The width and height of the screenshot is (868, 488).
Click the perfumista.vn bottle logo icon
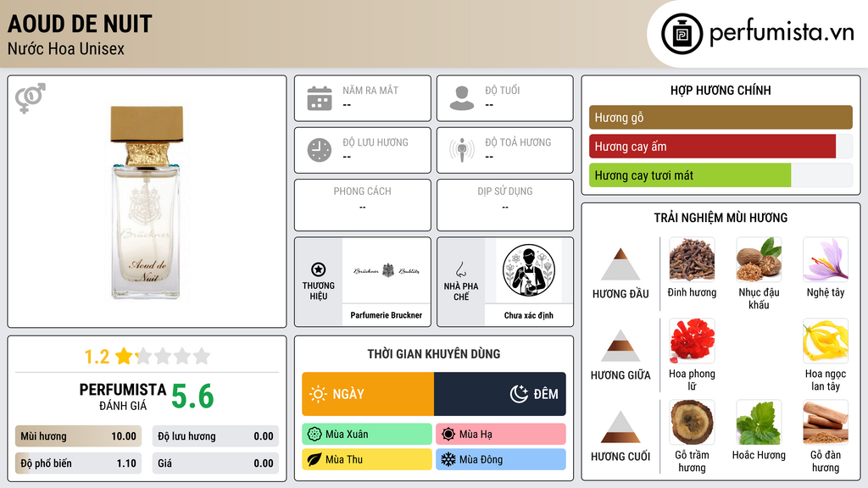point(682,34)
